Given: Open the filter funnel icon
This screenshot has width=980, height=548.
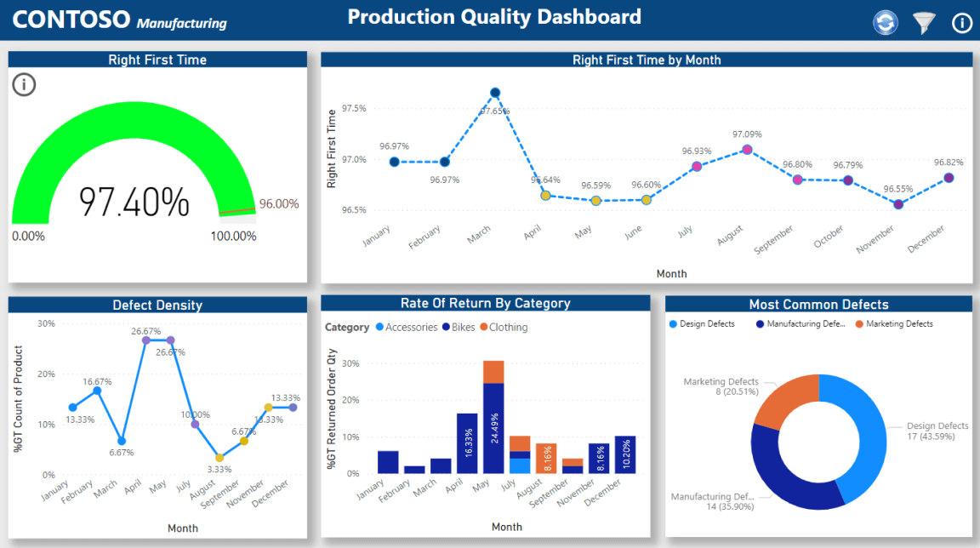Looking at the screenshot, I should click(x=924, y=23).
